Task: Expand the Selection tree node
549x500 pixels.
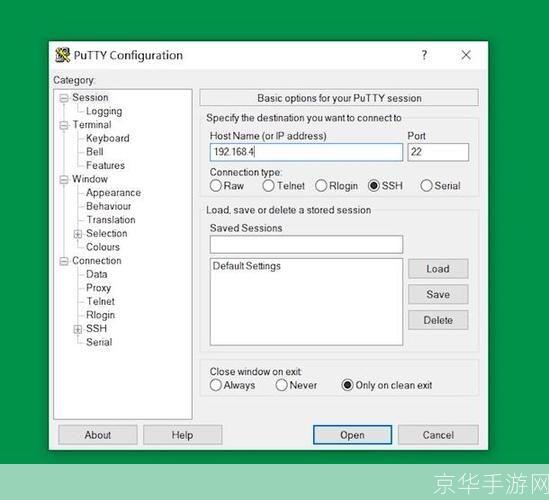Action: click(x=78, y=234)
